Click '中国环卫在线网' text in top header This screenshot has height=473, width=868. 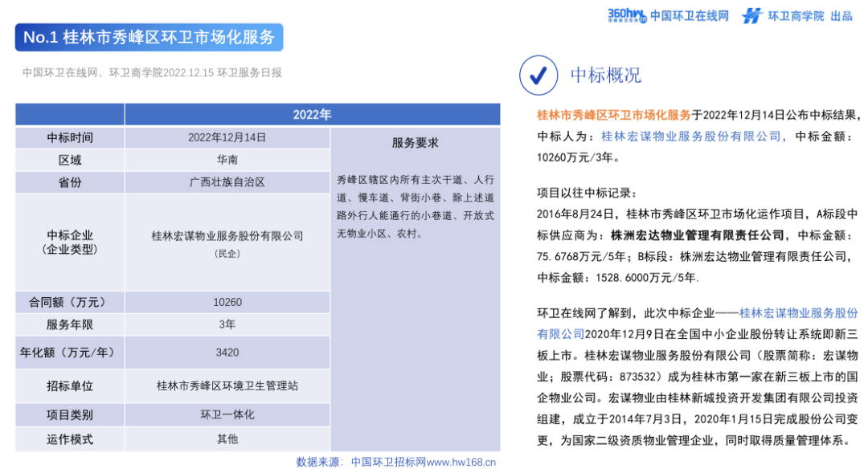(x=690, y=16)
